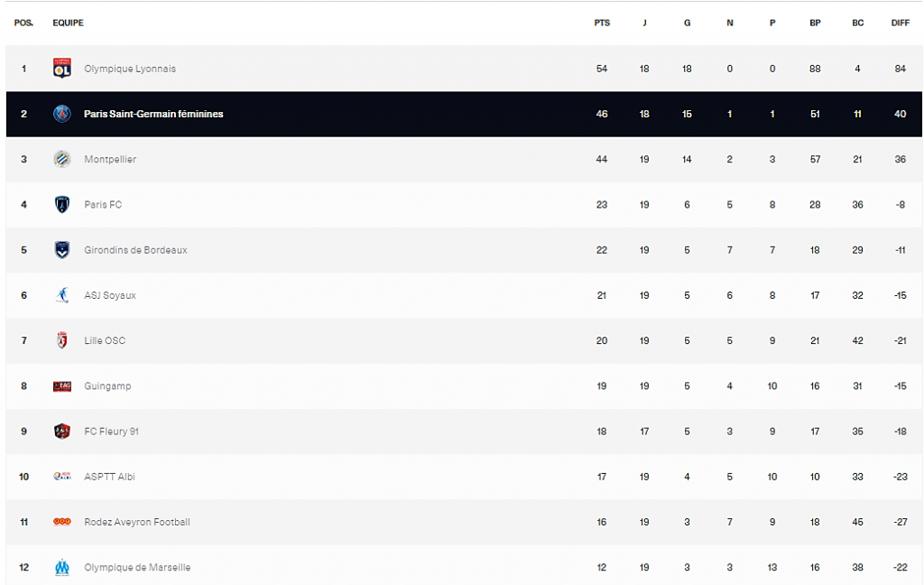Open the Olympique Lyonnais team name link
The height and width of the screenshot is (585, 924).
[130, 69]
